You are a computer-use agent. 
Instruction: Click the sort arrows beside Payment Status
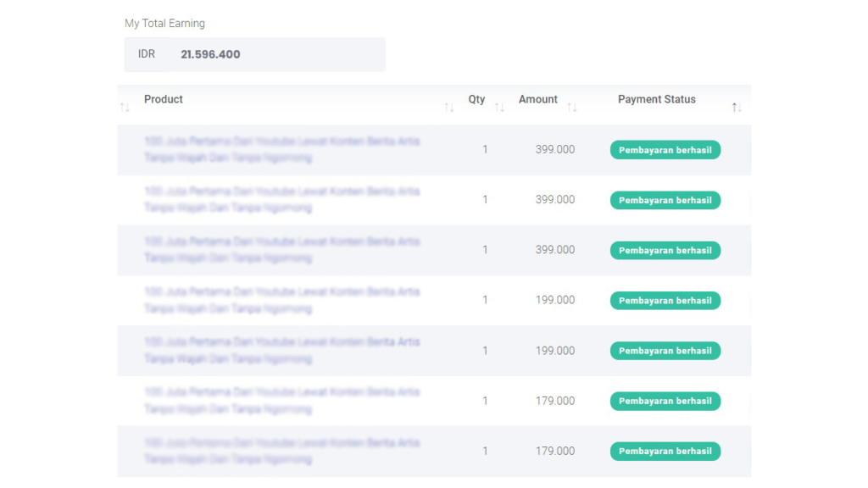coord(737,108)
